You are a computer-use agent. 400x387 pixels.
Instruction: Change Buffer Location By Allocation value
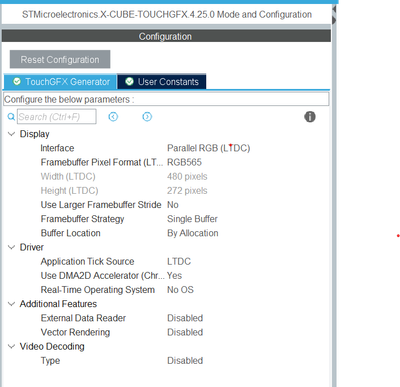pyautogui.click(x=193, y=233)
